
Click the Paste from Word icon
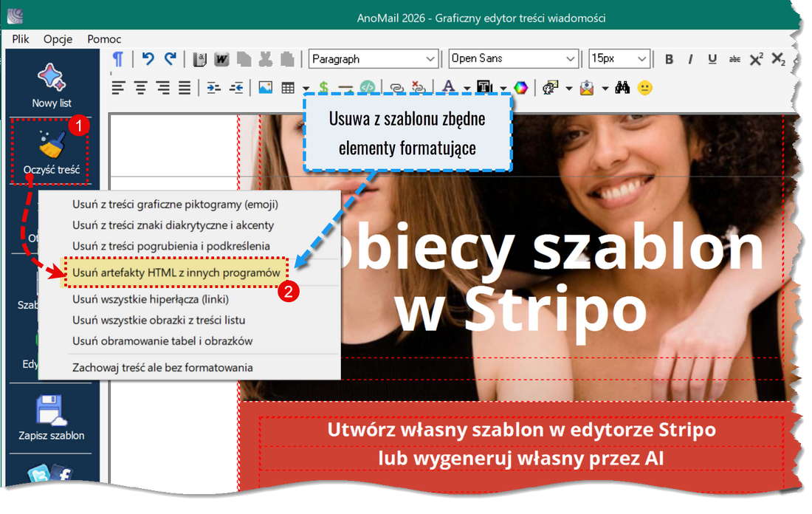coord(221,59)
